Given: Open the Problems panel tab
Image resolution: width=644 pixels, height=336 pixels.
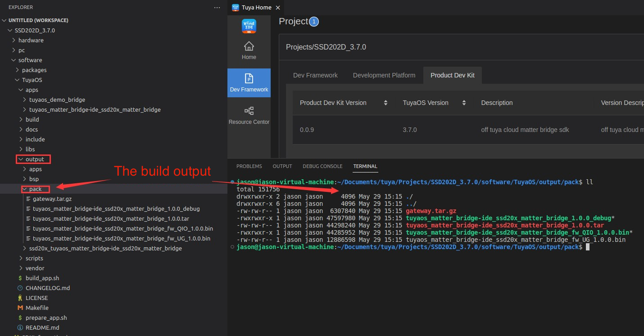Looking at the screenshot, I should click(x=249, y=166).
